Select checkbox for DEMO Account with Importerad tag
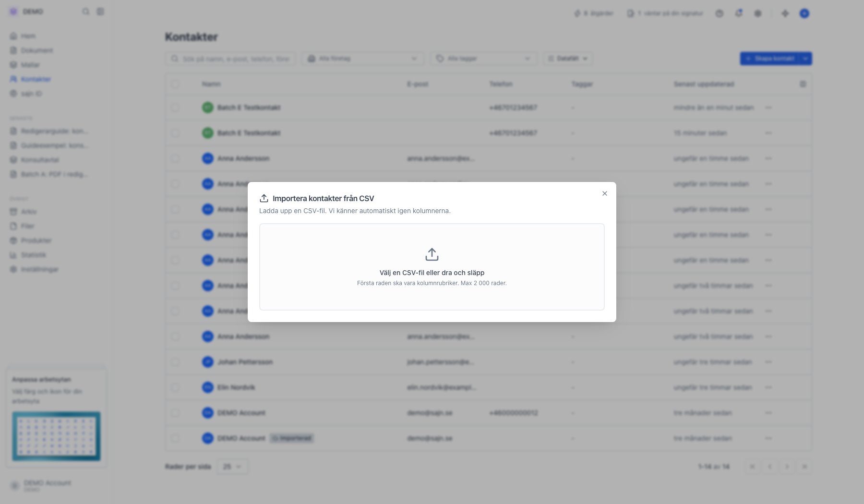The image size is (864, 504). tap(175, 438)
